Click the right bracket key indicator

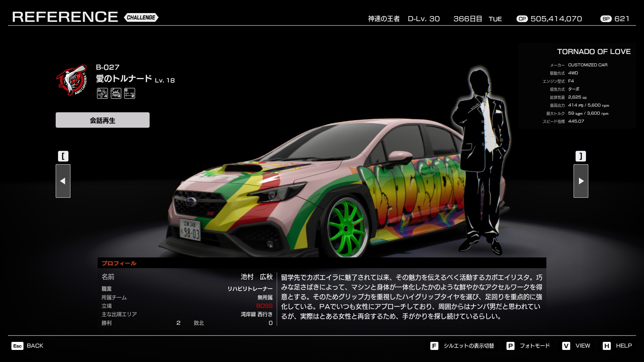[x=581, y=156]
